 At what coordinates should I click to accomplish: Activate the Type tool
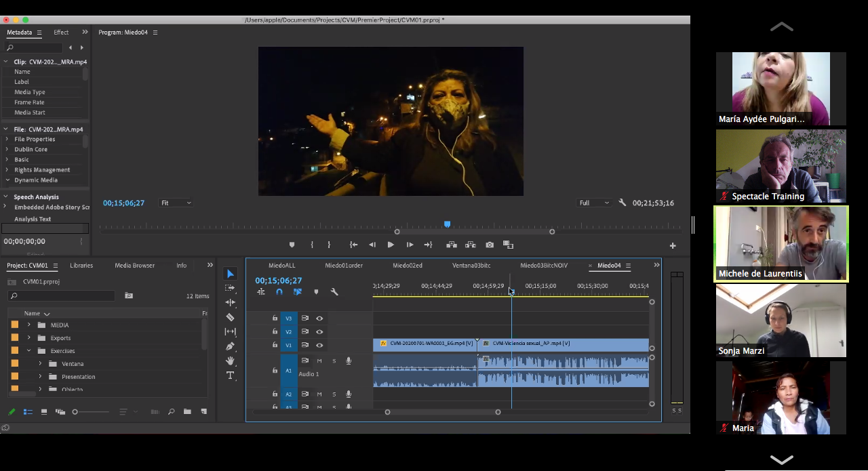(x=230, y=375)
